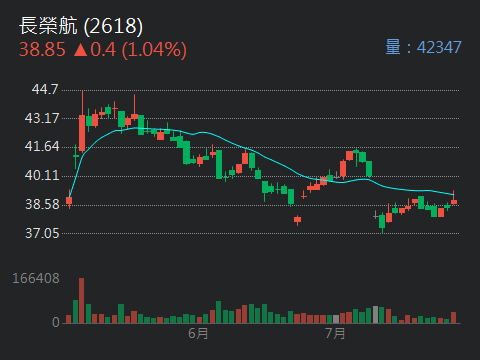Click the current price 38.85
The image size is (480, 360).
[42, 50]
